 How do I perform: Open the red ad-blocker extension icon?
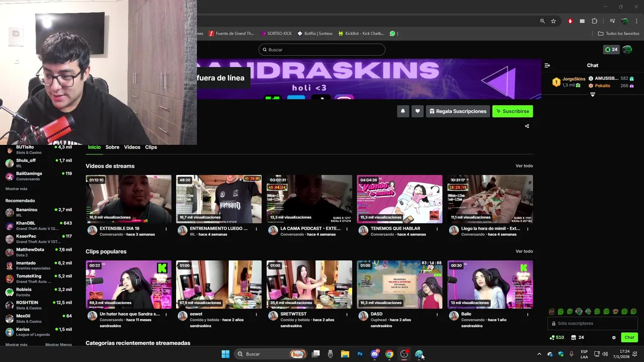[570, 21]
